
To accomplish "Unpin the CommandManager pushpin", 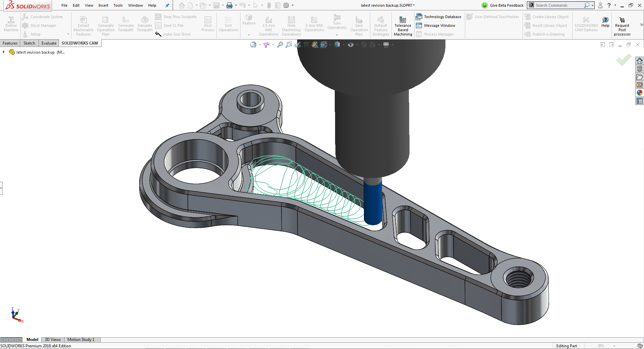I will [x=167, y=5].
